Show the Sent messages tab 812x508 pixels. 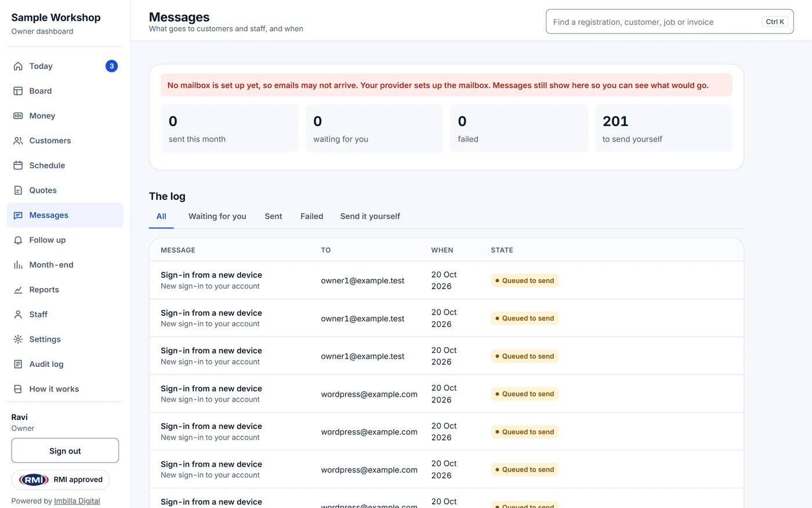click(273, 217)
